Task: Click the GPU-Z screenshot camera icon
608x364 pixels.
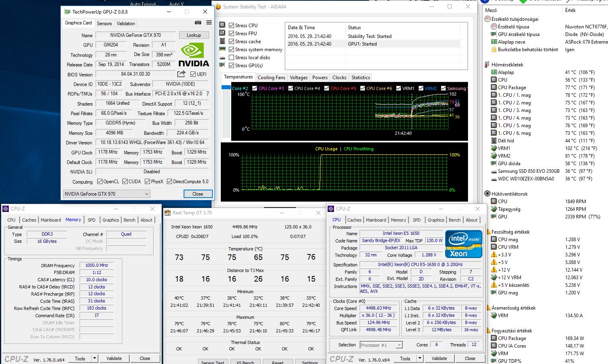Action: [x=198, y=23]
